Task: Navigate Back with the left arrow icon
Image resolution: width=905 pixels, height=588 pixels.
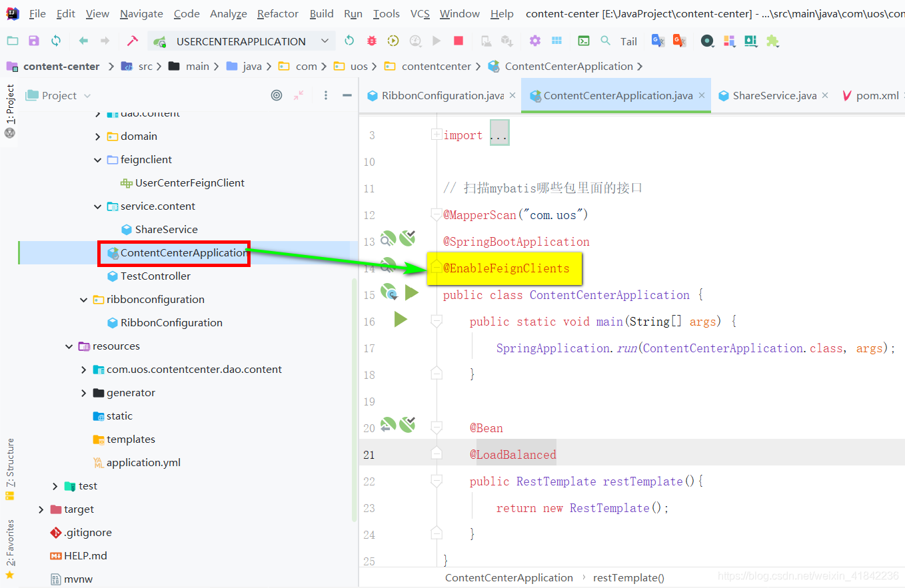Action: click(83, 41)
